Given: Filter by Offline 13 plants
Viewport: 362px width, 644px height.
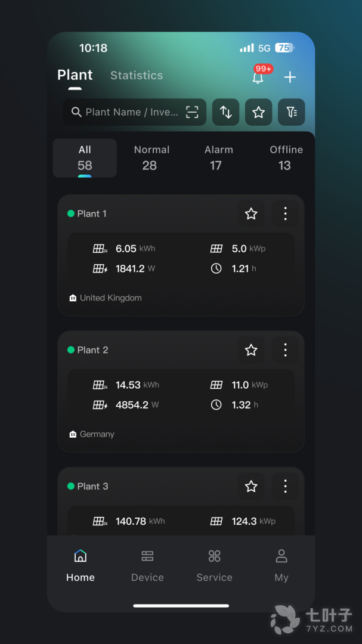Looking at the screenshot, I should click(286, 157).
